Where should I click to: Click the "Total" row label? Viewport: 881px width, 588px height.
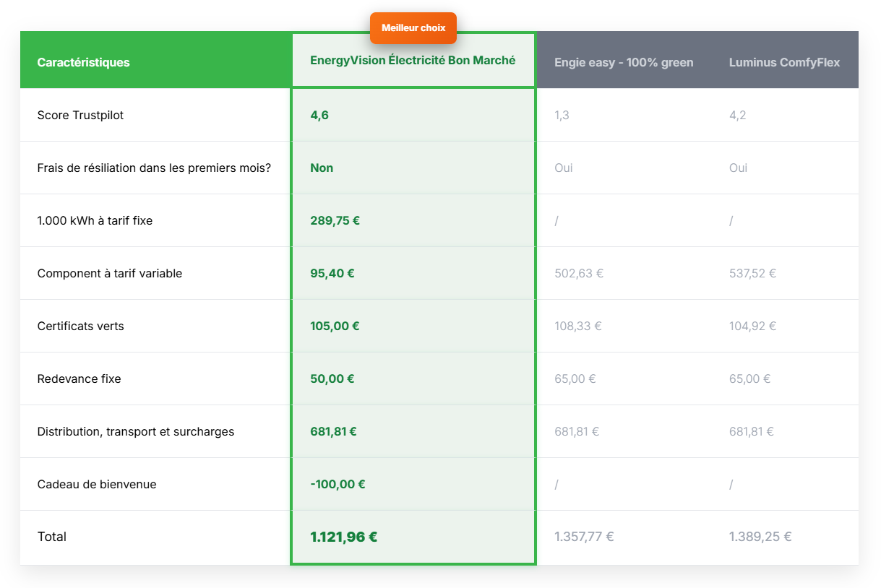coord(52,537)
